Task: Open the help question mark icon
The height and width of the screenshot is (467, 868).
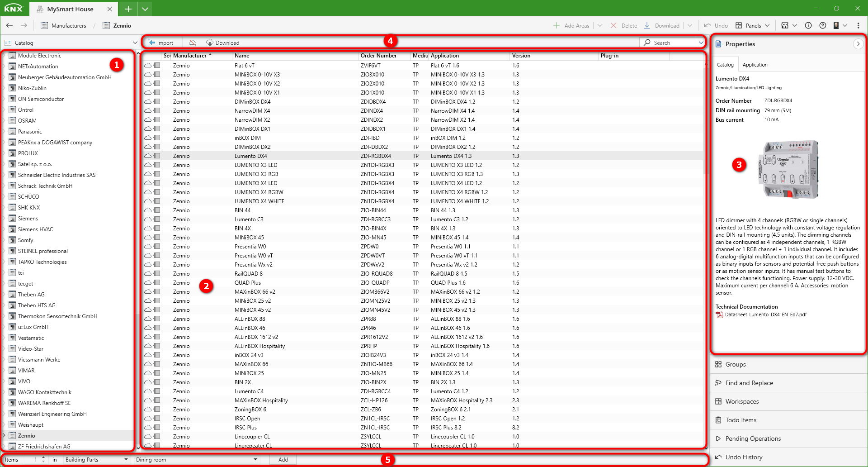Action: pos(823,25)
